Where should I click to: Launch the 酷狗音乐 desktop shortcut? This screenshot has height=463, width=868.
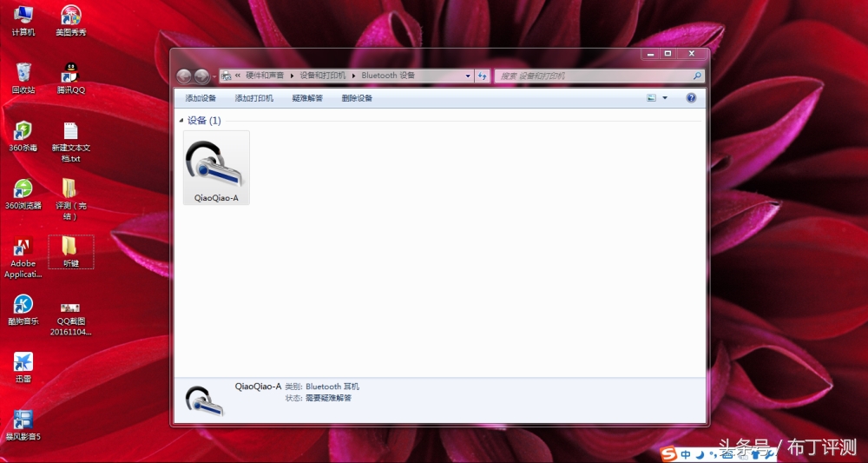coord(23,309)
